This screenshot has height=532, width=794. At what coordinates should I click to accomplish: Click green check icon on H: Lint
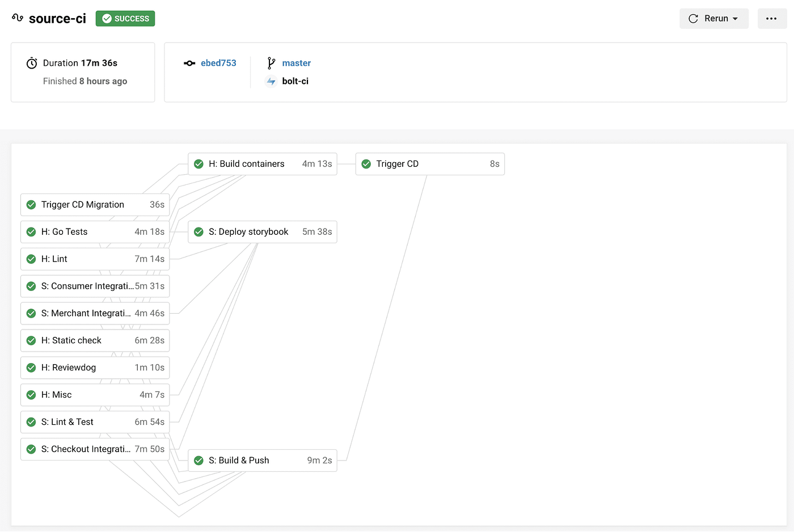(31, 259)
